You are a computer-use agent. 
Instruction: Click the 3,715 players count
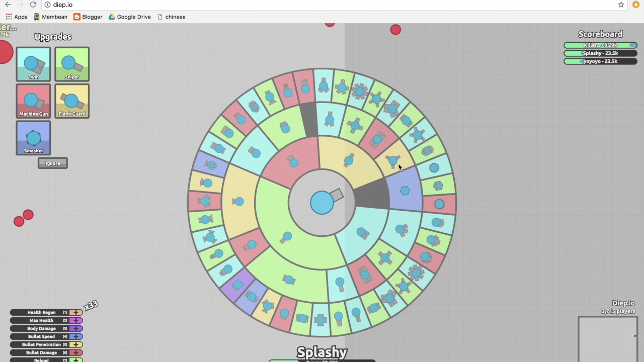(618, 311)
